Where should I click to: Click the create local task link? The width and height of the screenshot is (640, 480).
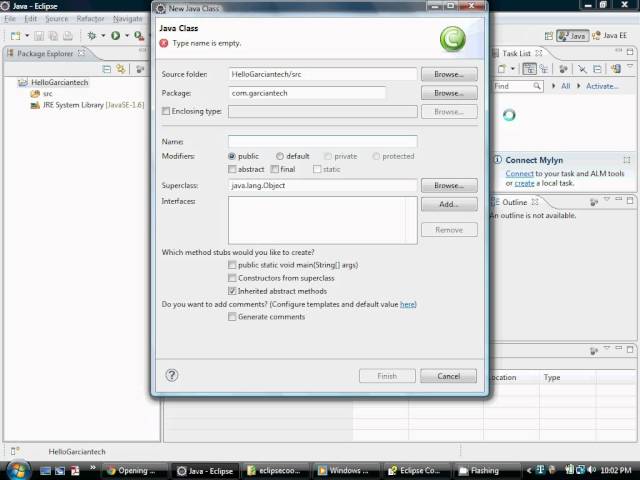tap(524, 183)
